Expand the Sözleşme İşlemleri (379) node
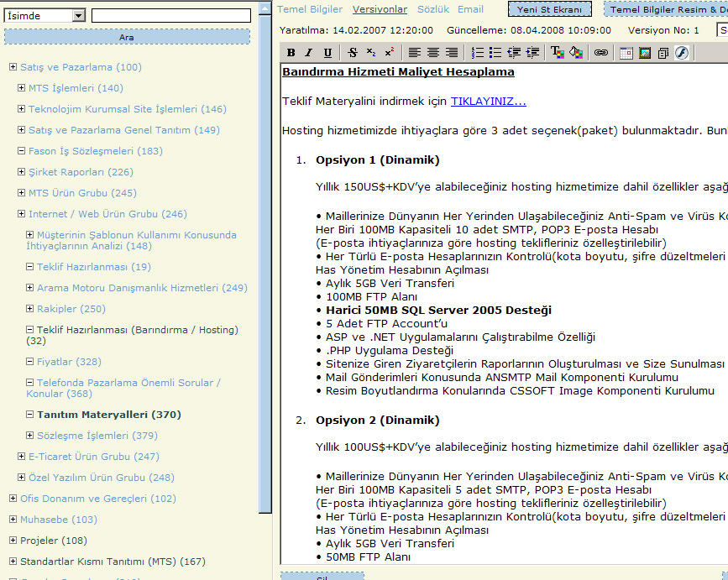728x580 pixels. [29, 436]
